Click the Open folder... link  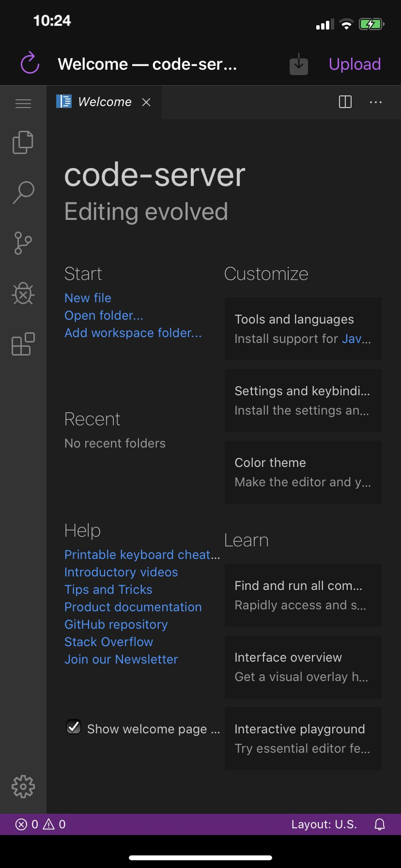tap(104, 315)
